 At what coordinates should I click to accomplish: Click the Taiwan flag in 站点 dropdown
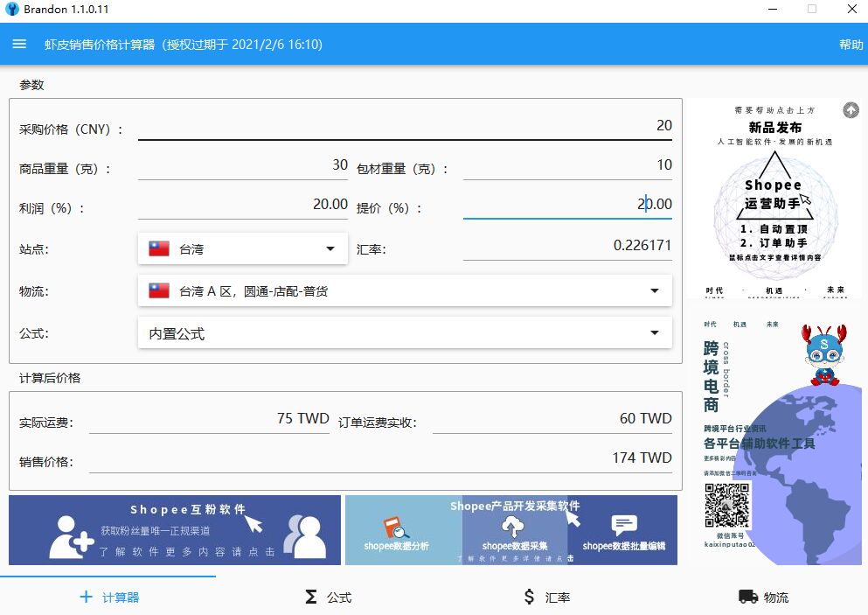point(159,248)
